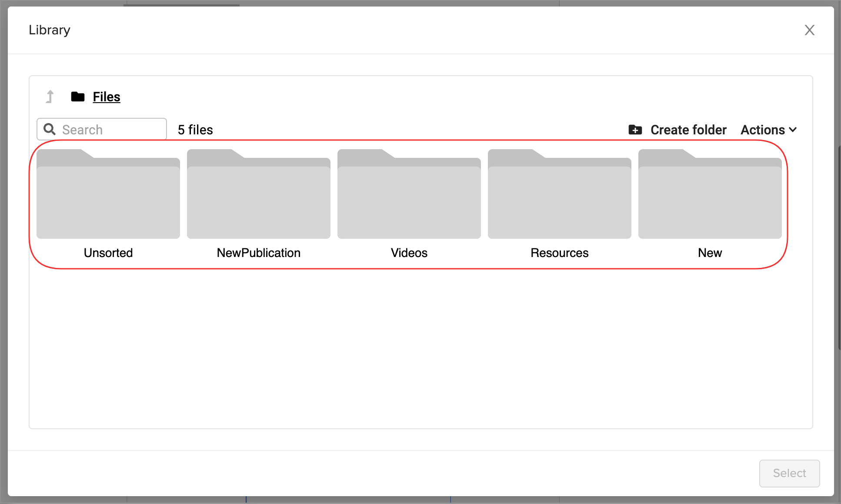
Task: Click the Create folder button
Action: click(x=688, y=130)
